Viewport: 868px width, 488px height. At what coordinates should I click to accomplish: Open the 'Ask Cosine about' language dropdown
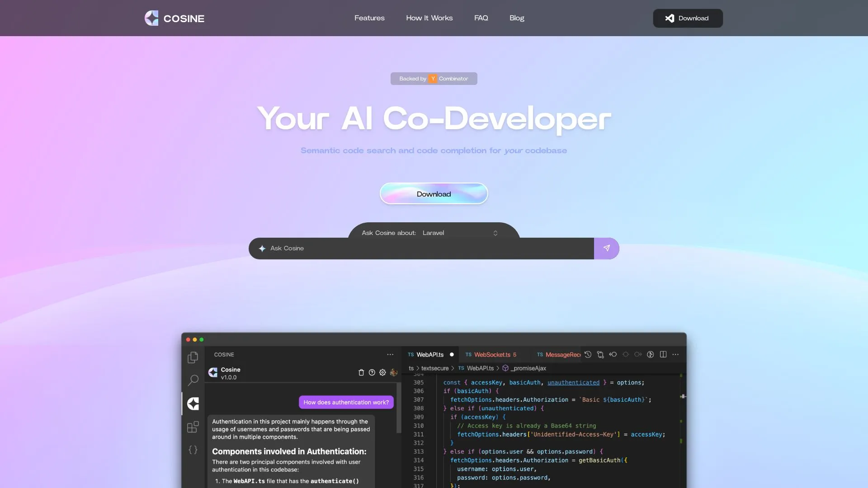coord(460,233)
